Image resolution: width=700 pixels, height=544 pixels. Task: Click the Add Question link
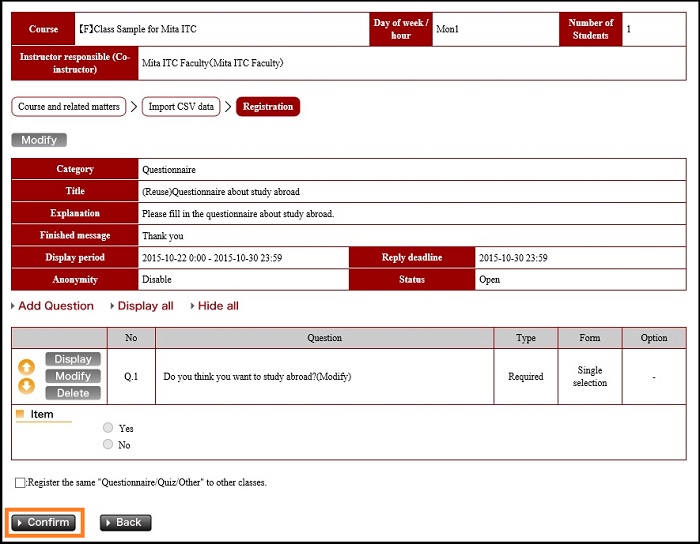click(x=55, y=306)
